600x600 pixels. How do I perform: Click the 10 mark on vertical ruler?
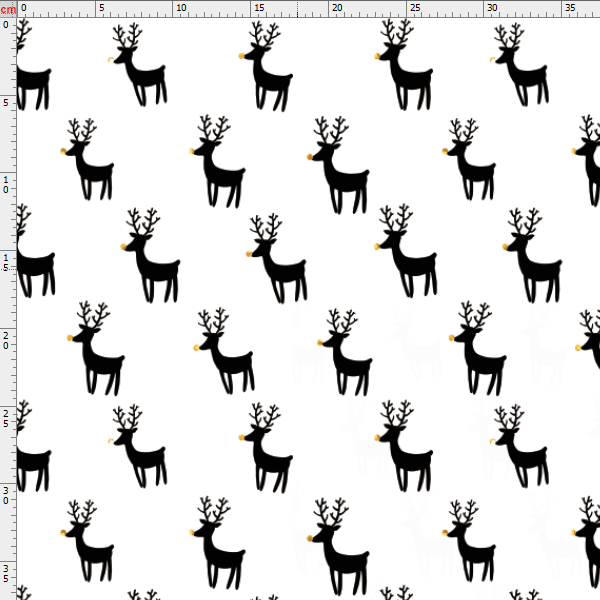tap(6, 184)
